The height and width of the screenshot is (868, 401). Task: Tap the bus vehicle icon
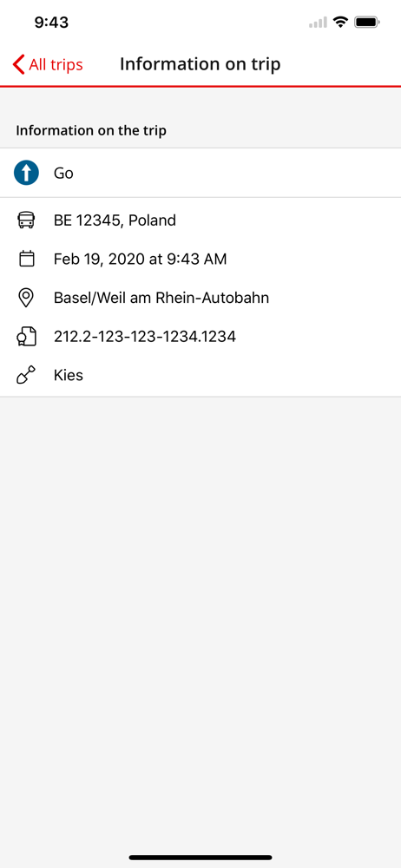pos(27,220)
